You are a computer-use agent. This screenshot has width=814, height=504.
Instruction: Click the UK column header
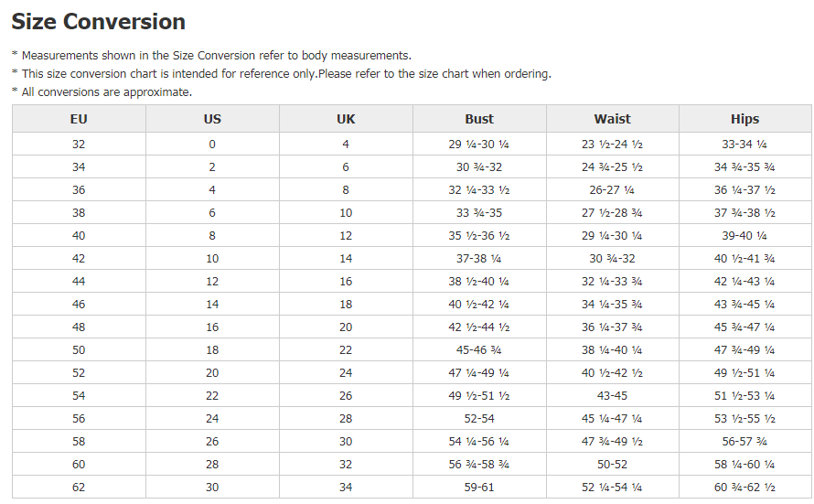click(346, 119)
